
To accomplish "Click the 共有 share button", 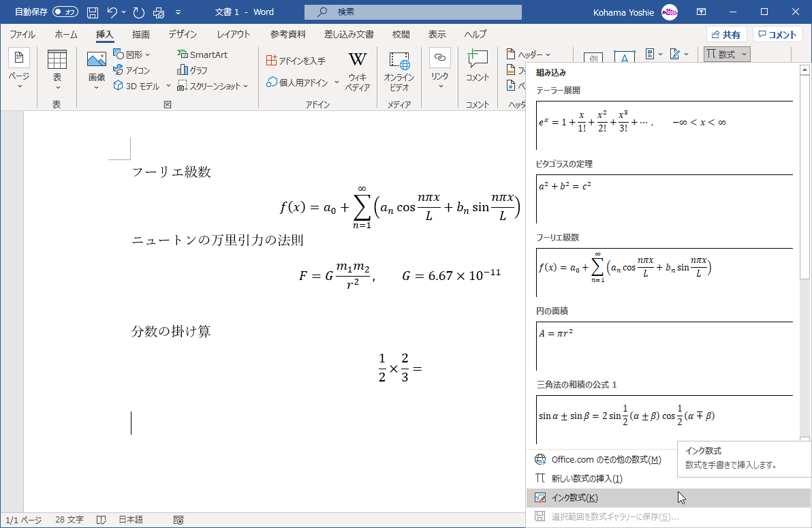I will (726, 35).
